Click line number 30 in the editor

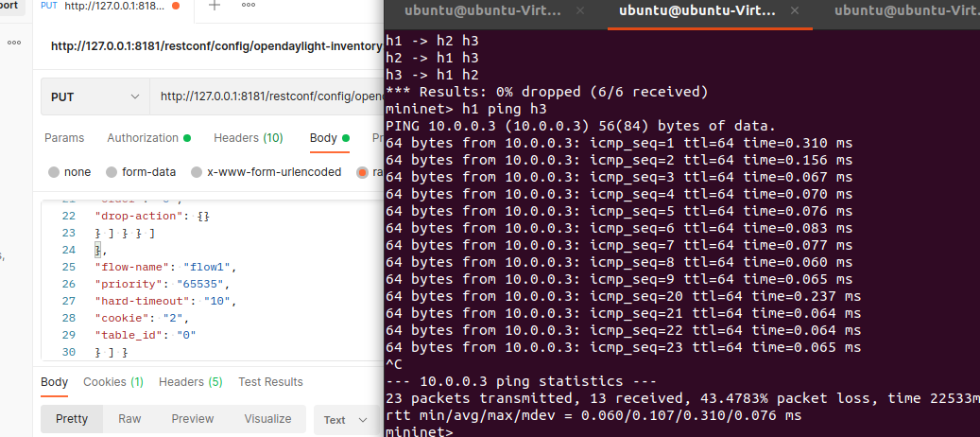pos(68,352)
